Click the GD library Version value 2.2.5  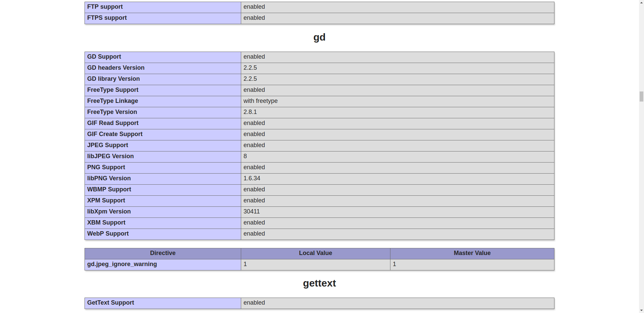[250, 79]
